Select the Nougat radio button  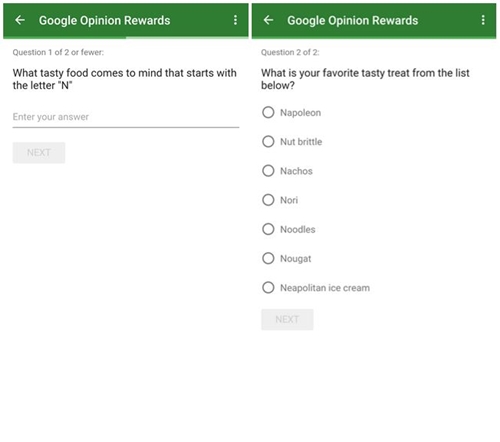(x=268, y=258)
